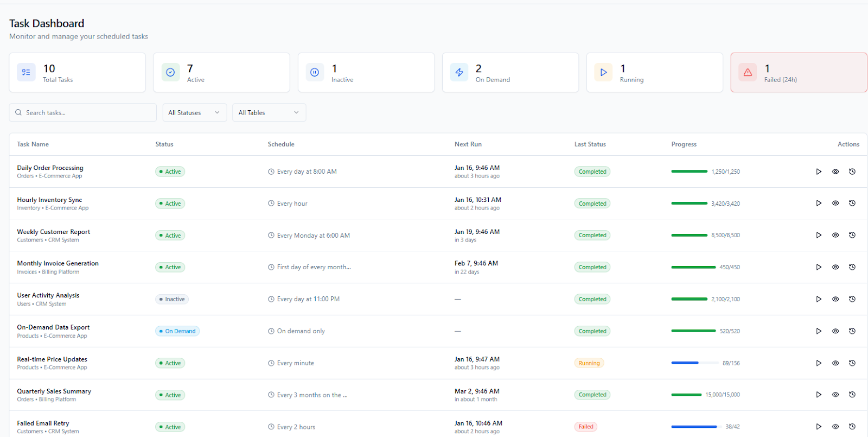Screen dimensions: 868x437
Task: Run the Weekly Customer Report task
Action: coord(819,235)
